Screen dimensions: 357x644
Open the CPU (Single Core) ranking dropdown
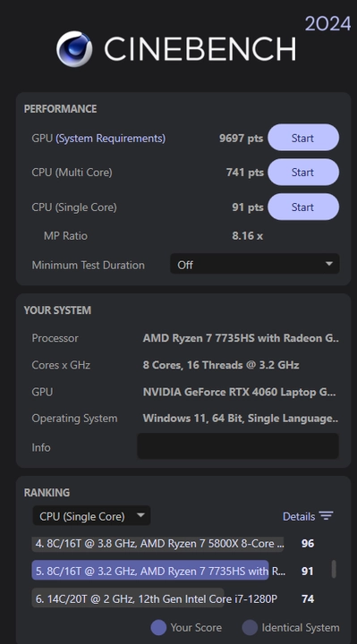91,516
